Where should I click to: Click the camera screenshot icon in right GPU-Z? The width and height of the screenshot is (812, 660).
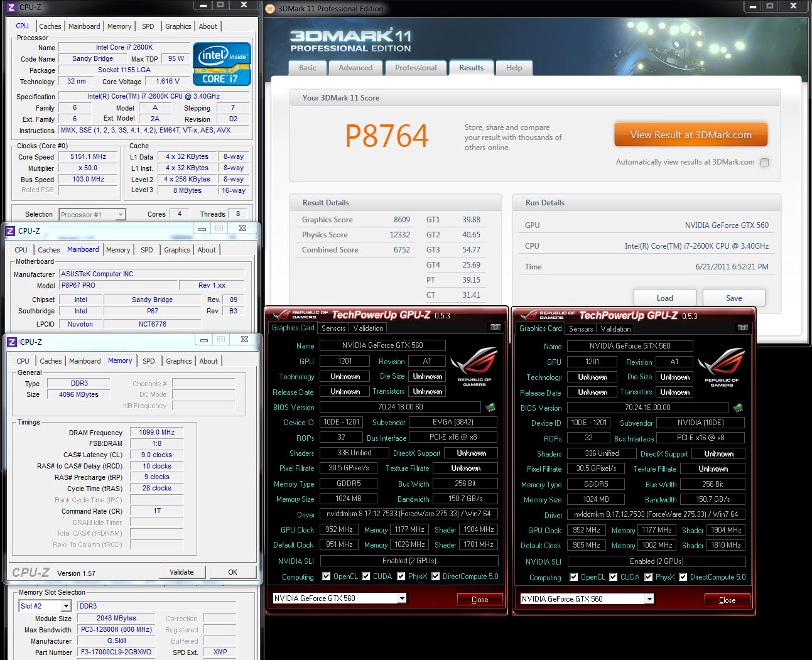click(742, 328)
